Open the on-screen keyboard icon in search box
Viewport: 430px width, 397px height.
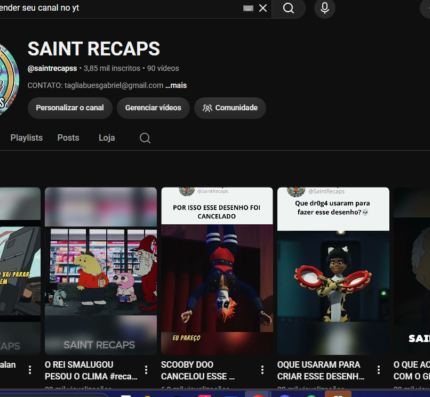(248, 8)
